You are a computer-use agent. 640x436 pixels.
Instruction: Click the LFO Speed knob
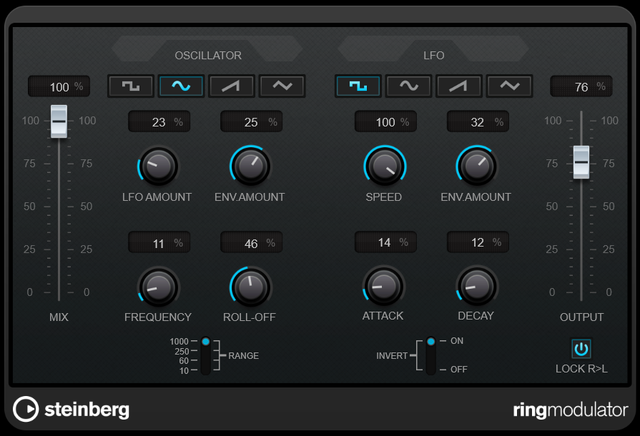click(x=384, y=166)
